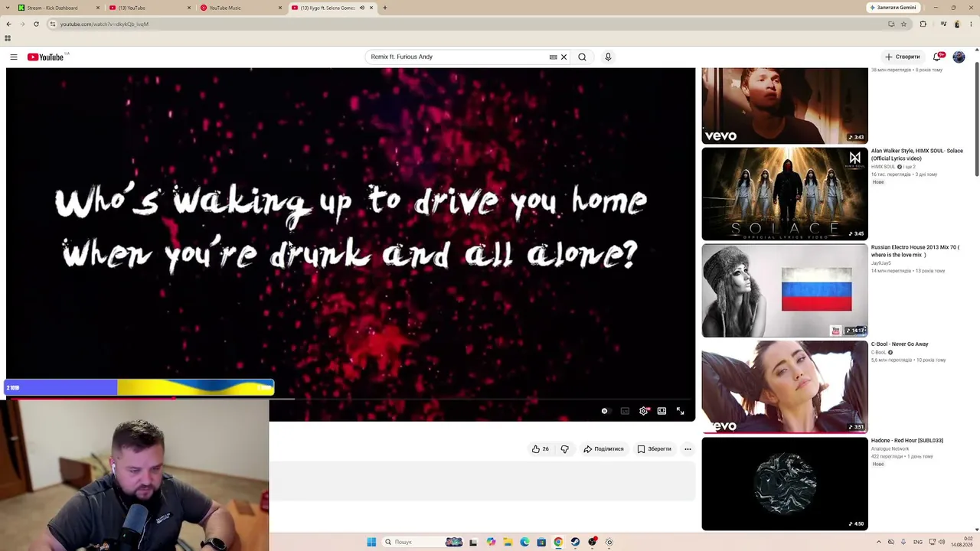
Task: Click the Зберегти save button
Action: pyautogui.click(x=654, y=449)
